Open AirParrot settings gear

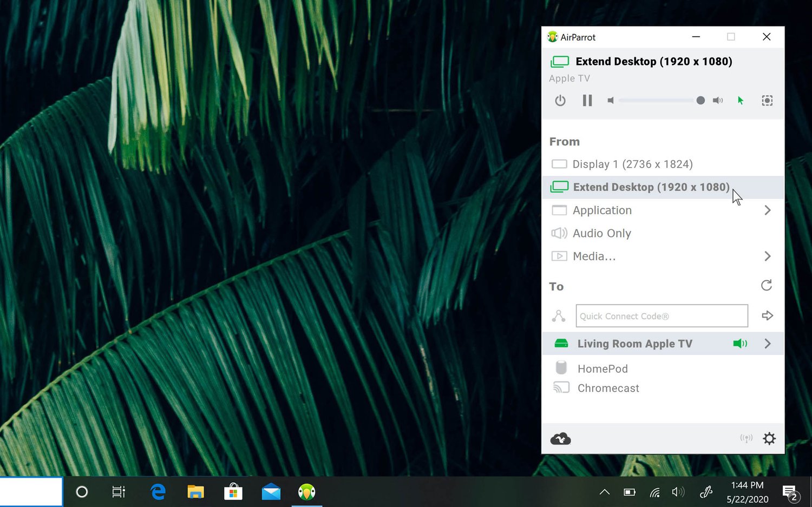769,439
